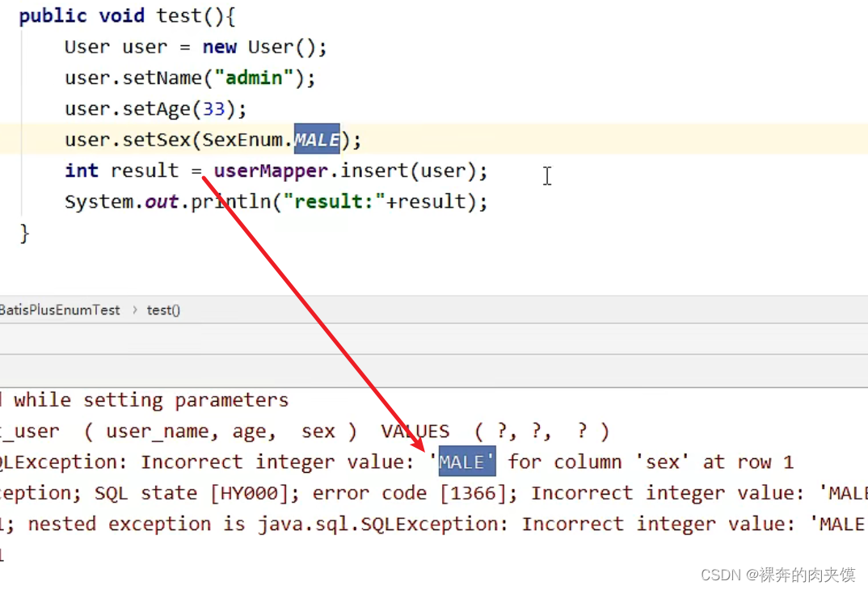Screen dimensions: 868x590
Task: Click SexEnum in the setSex call
Action: [x=242, y=140]
